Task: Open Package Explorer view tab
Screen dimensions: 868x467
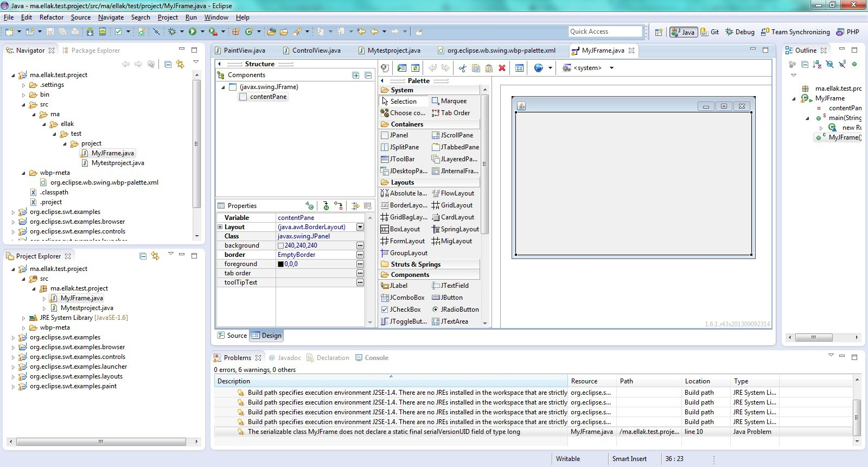Action: click(91, 51)
